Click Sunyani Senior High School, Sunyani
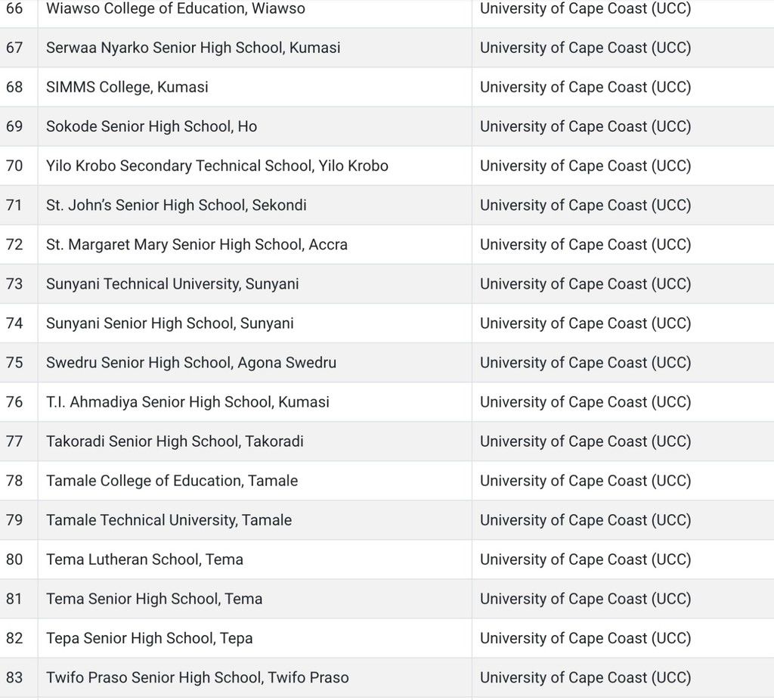Screen dimensions: 774x700 point(169,323)
